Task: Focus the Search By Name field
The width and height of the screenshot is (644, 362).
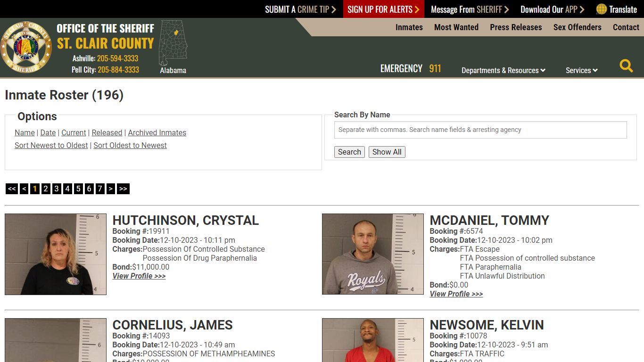Action: point(480,130)
